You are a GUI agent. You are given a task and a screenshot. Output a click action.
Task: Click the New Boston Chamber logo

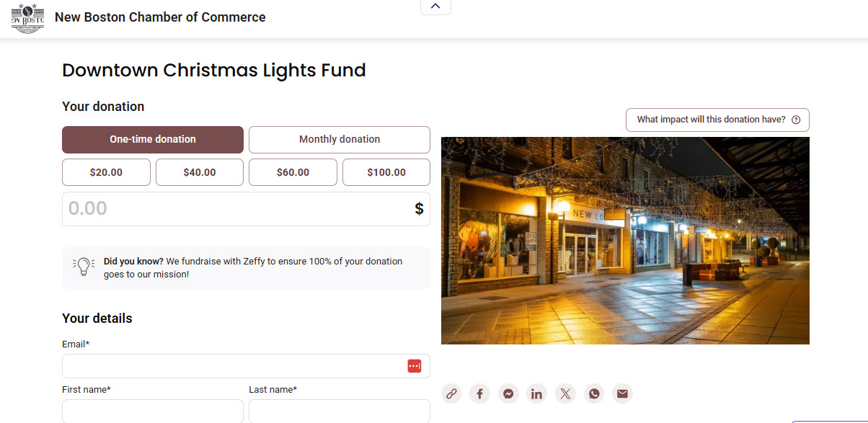27,18
